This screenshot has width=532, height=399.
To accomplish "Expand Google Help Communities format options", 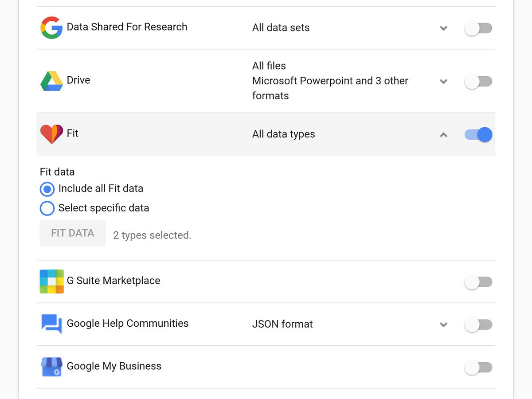I will tap(443, 325).
